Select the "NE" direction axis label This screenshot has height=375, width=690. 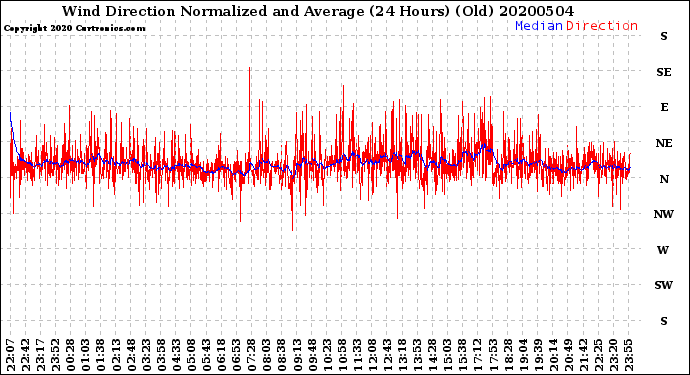tap(664, 143)
